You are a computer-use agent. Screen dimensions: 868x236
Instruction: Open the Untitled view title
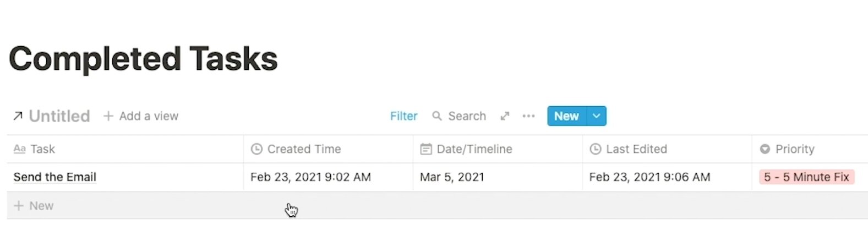[59, 116]
